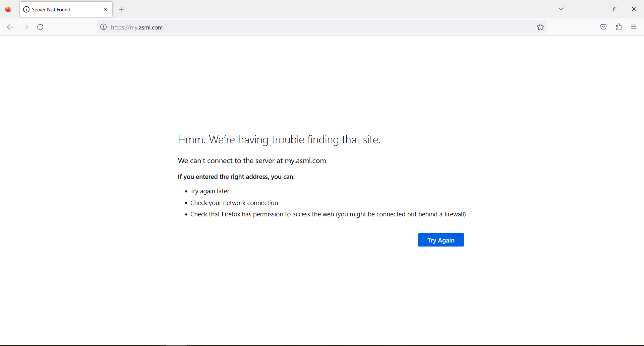Restore down the browser window

coord(615,9)
